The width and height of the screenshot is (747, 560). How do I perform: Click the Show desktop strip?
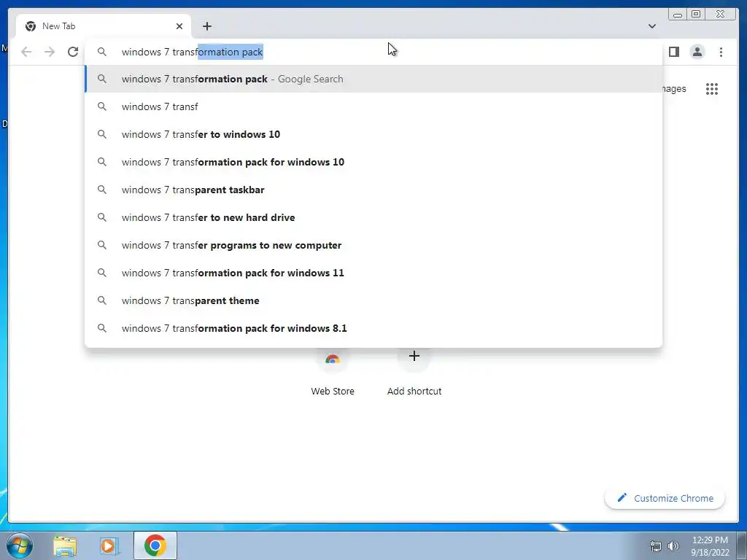click(742, 545)
